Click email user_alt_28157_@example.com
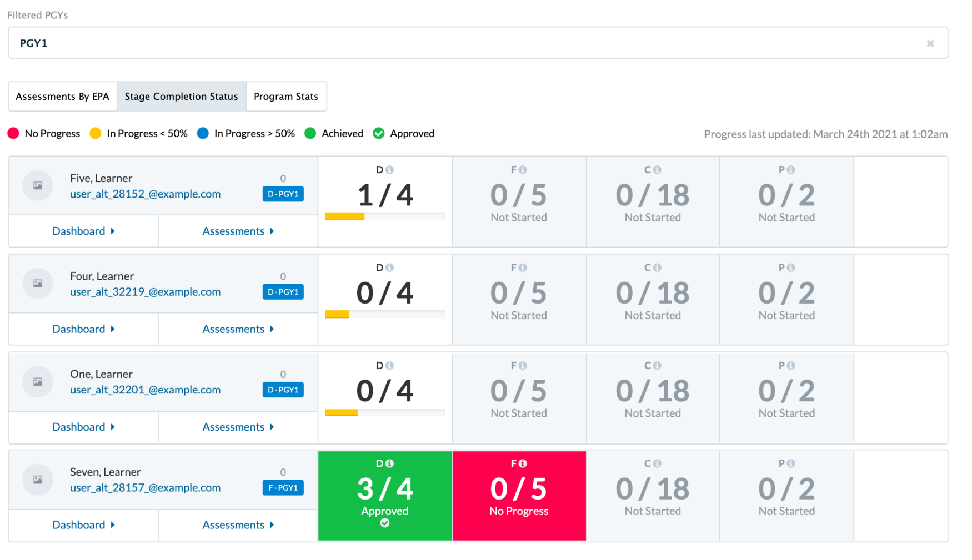This screenshot has width=972, height=560. (x=145, y=488)
